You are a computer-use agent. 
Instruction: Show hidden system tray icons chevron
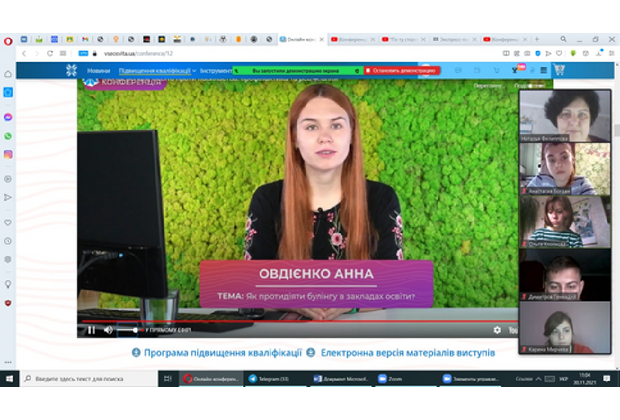(539, 379)
